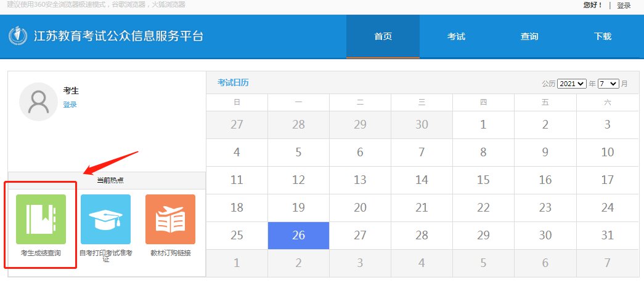Open the 下载 navigation tab
The height and width of the screenshot is (283, 644).
coord(603,37)
